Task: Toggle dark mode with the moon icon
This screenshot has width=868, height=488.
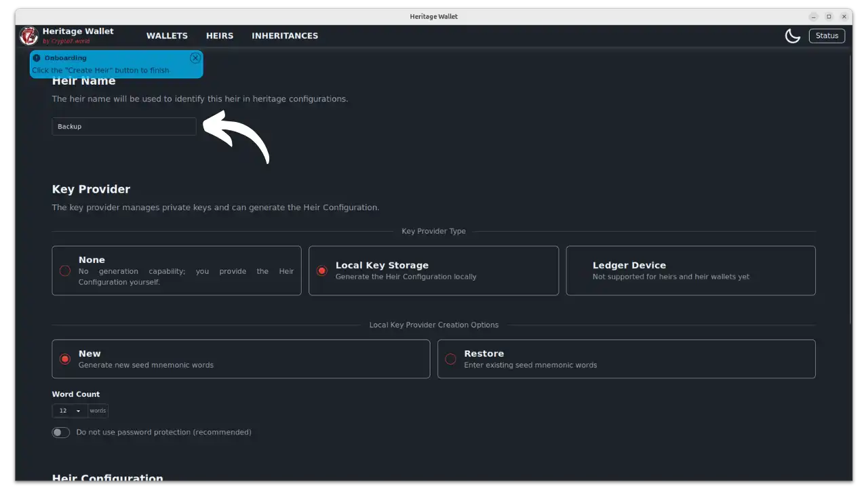Action: point(793,35)
